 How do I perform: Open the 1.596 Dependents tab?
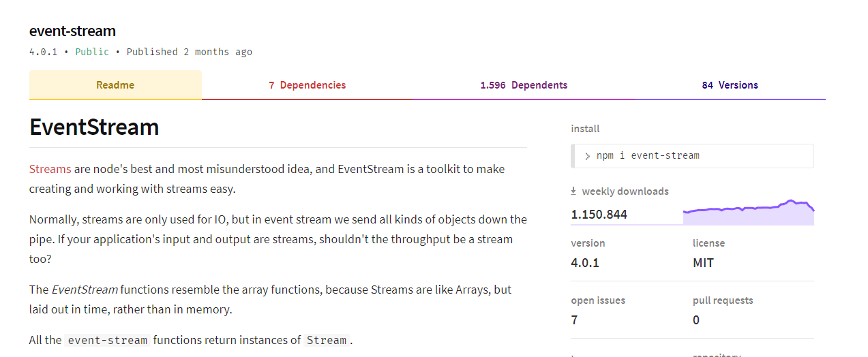pyautogui.click(x=524, y=85)
